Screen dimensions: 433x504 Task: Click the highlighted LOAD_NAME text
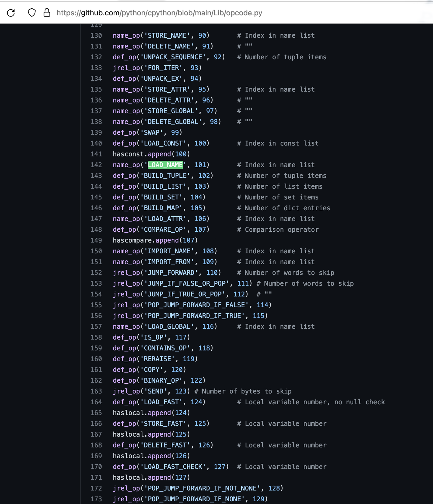point(165,165)
